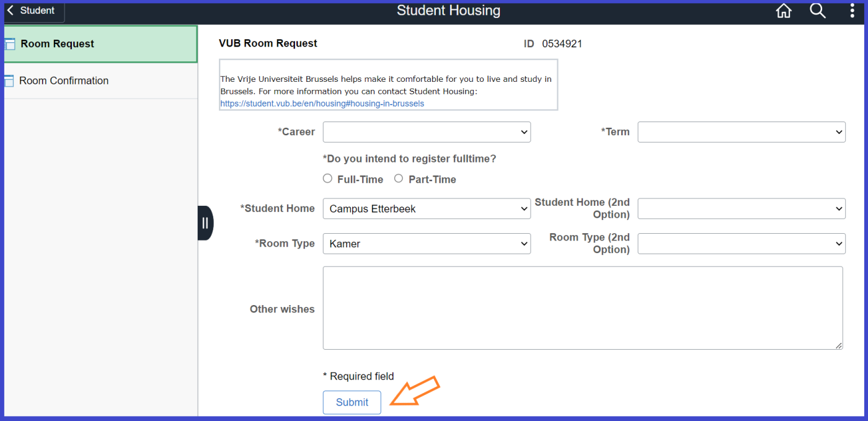Switch to Room Confirmation tab
The width and height of the screenshot is (868, 421).
pyautogui.click(x=64, y=81)
